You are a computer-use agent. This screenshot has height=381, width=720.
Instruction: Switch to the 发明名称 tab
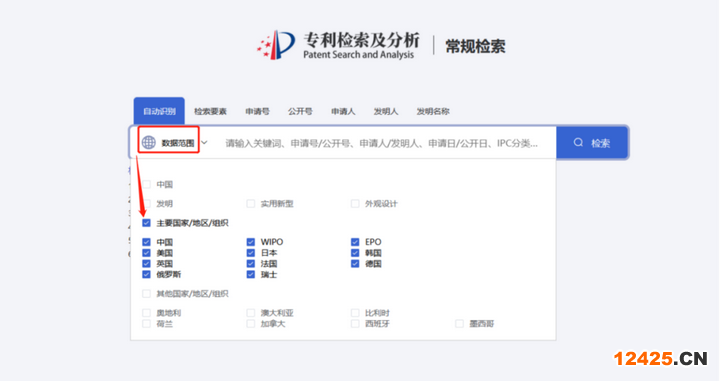coord(433,111)
